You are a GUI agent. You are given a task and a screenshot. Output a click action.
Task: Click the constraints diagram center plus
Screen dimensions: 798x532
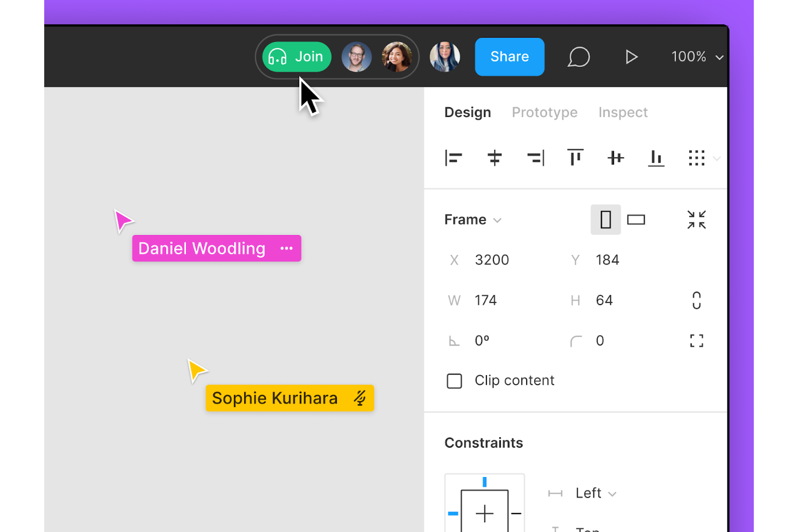click(485, 513)
